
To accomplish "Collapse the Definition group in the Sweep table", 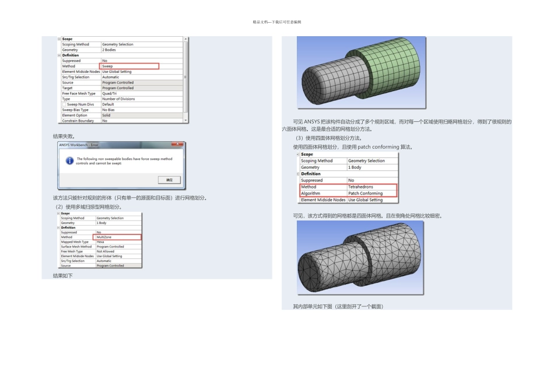I will coord(59,55).
